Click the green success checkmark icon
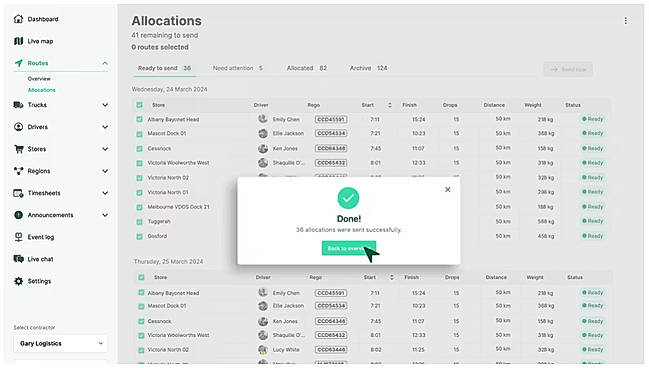This screenshot has height=368, width=649. coord(348,198)
